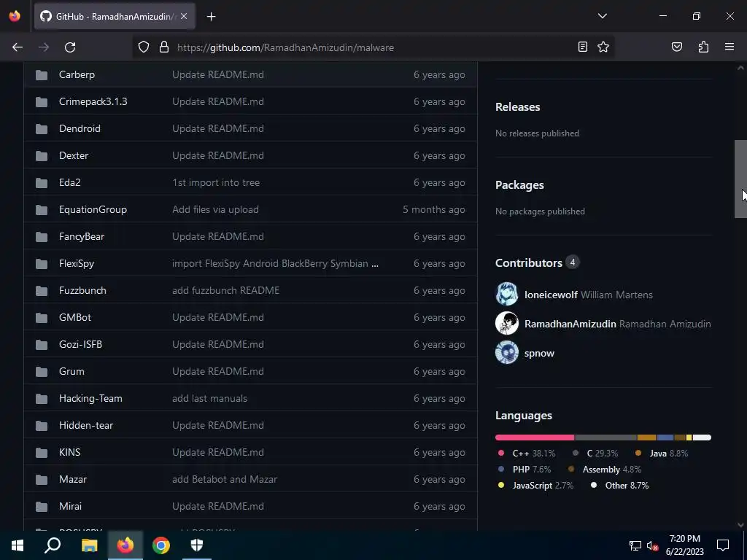This screenshot has height=560, width=747.
Task: Bookmark this page with the star
Action: (603, 47)
